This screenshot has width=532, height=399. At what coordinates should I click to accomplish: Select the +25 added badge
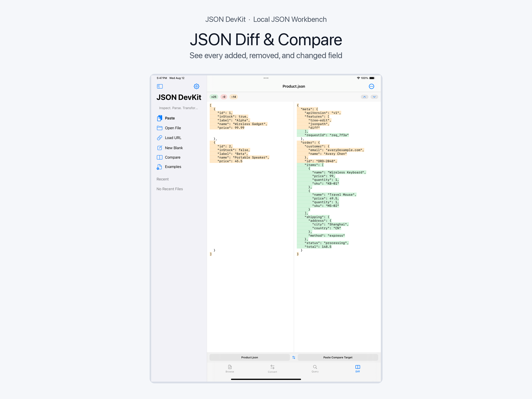214,97
